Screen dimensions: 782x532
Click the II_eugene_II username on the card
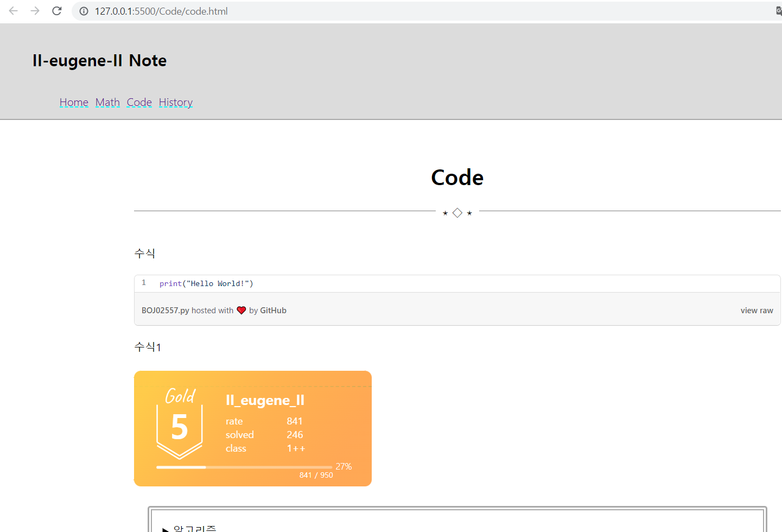click(265, 401)
